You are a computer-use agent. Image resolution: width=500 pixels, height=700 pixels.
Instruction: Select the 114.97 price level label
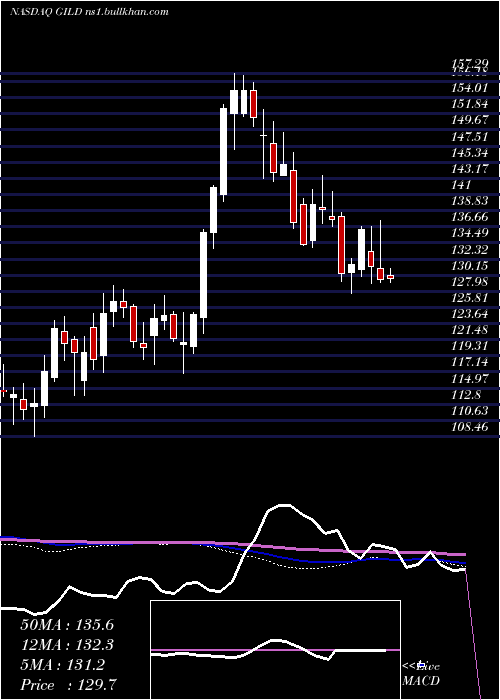468,378
